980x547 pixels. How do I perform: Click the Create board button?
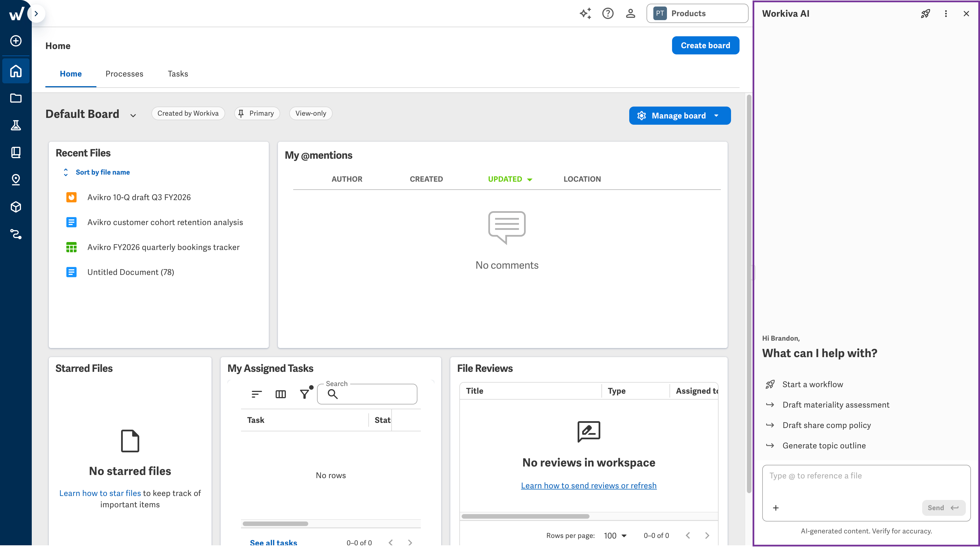click(705, 46)
